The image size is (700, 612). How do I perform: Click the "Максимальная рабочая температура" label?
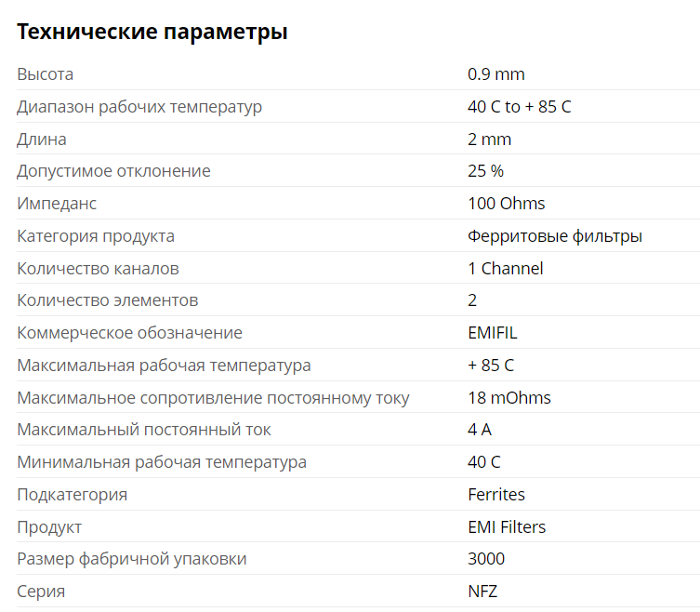[x=164, y=366]
